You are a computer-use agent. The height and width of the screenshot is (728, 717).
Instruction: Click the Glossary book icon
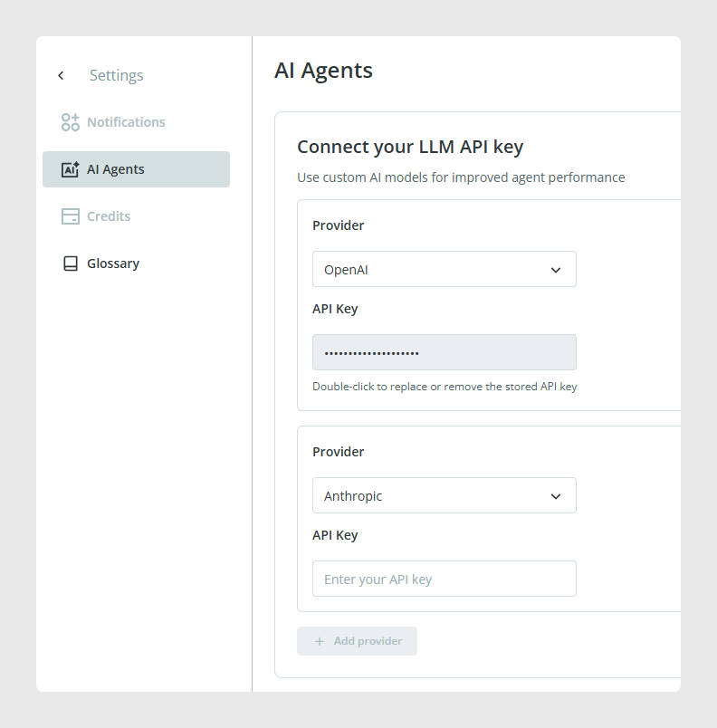tap(70, 263)
